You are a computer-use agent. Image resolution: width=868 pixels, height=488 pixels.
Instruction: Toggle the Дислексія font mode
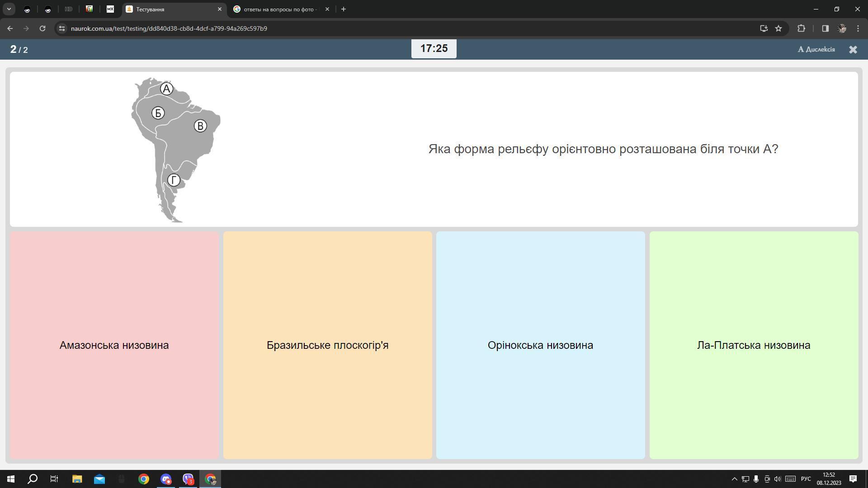click(816, 49)
